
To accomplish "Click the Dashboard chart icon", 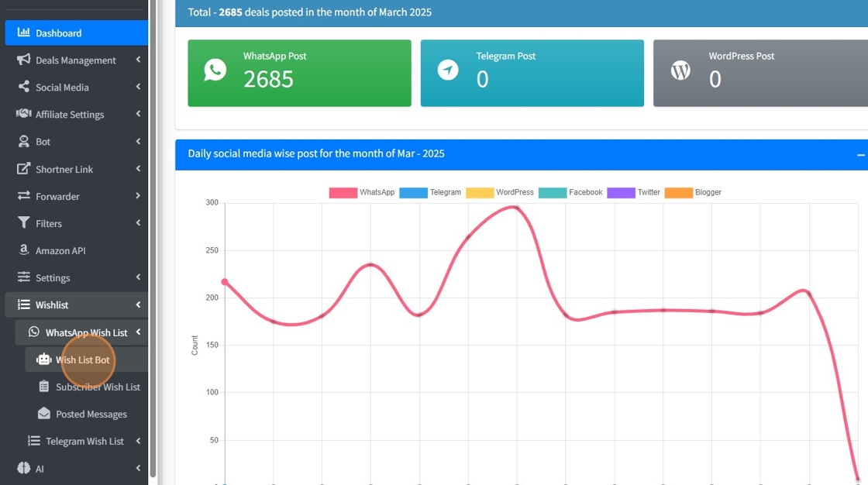I will point(23,32).
